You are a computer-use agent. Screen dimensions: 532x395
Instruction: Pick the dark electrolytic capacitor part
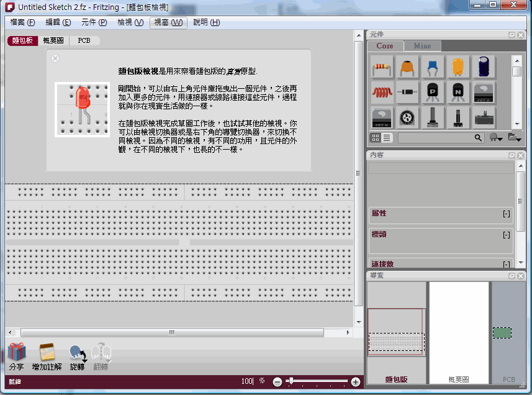[x=484, y=67]
